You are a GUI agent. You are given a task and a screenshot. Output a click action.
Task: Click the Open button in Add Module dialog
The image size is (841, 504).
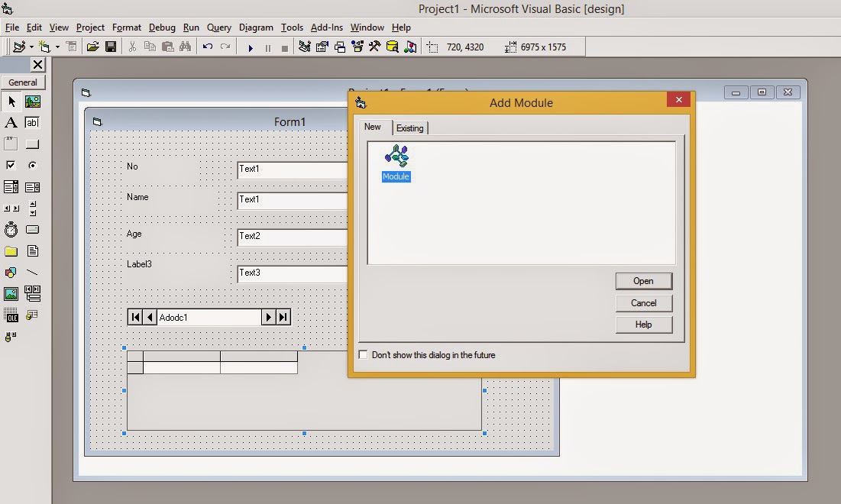[644, 281]
